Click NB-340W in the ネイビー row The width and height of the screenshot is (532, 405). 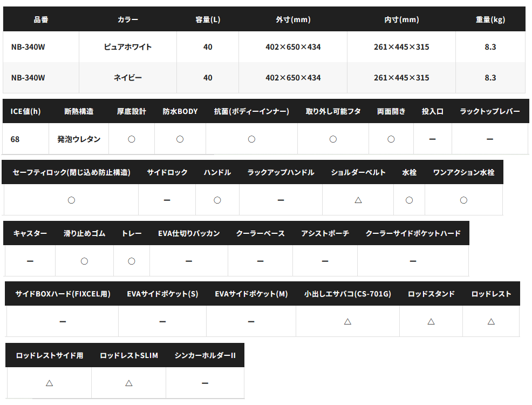click(x=28, y=78)
